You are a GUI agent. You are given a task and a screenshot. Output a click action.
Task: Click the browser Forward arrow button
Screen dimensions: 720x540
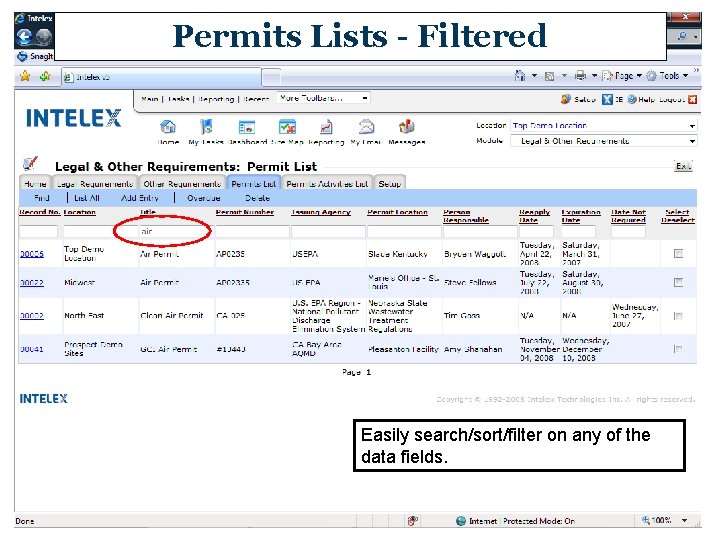click(x=44, y=37)
